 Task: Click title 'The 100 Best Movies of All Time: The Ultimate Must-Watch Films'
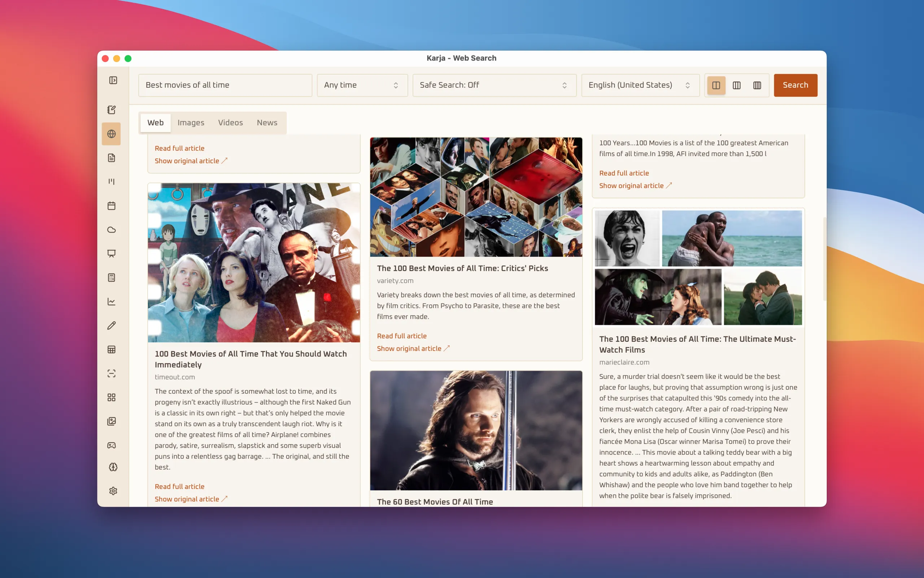(697, 344)
